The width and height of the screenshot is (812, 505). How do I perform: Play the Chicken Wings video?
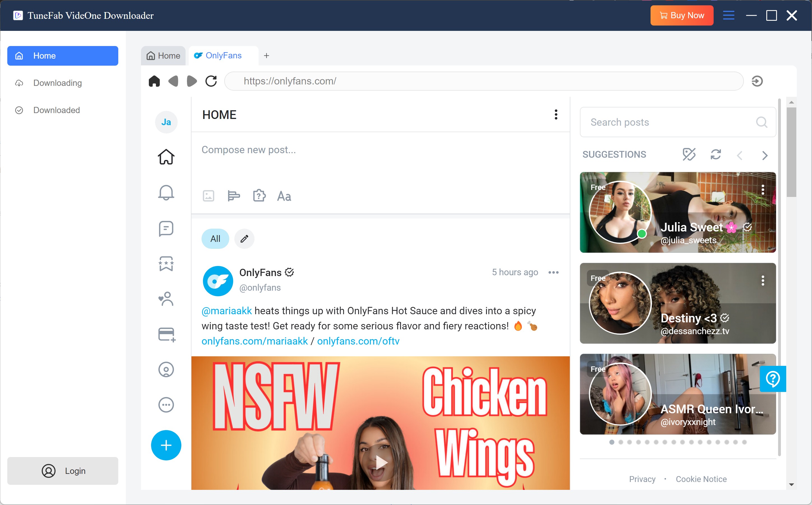click(381, 463)
